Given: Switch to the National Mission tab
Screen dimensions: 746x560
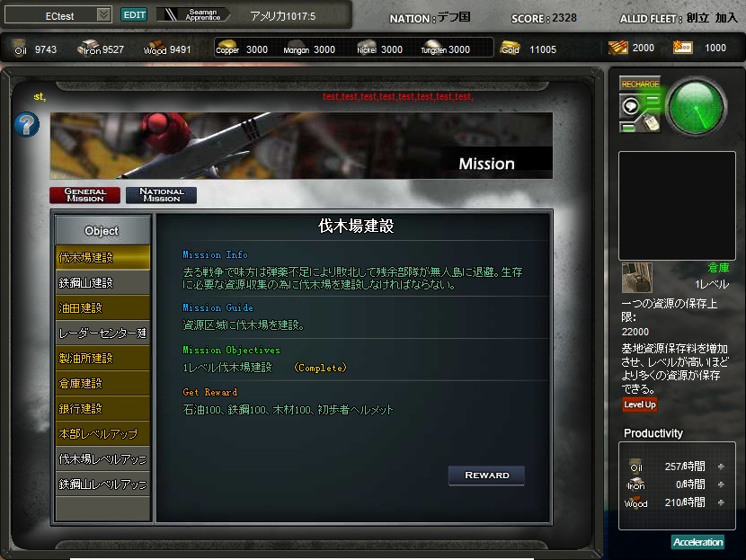Looking at the screenshot, I should coord(161,195).
